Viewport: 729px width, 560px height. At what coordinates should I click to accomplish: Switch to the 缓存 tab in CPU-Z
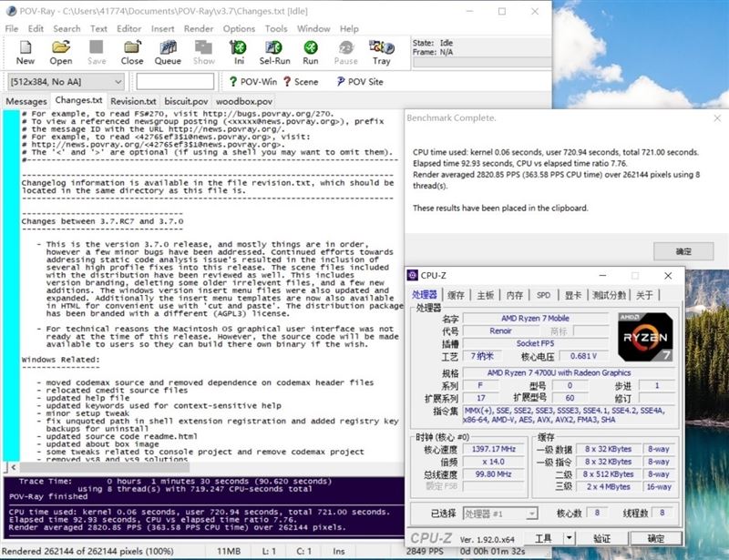tap(456, 295)
